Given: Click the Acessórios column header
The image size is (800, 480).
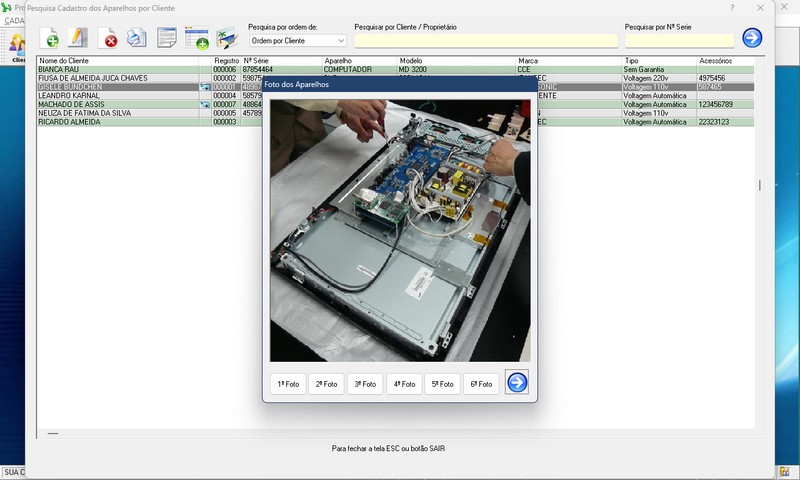Looking at the screenshot, I should pos(725,61).
